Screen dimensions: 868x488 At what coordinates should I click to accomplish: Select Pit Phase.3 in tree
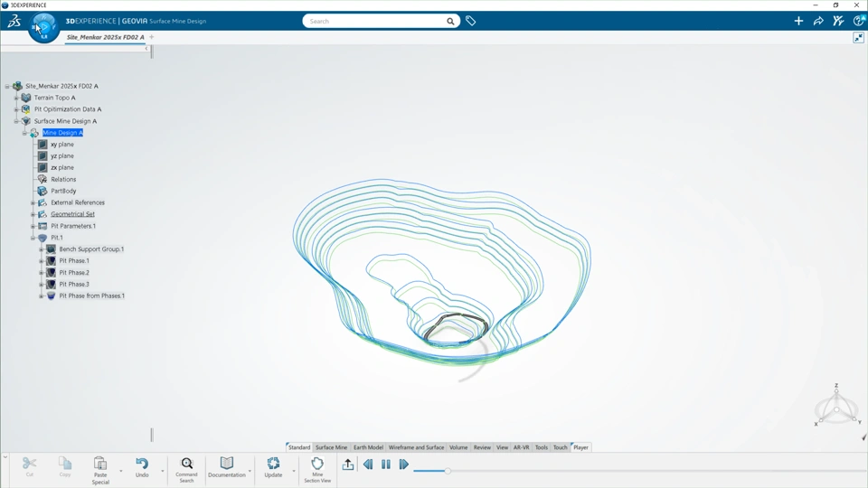click(74, 285)
